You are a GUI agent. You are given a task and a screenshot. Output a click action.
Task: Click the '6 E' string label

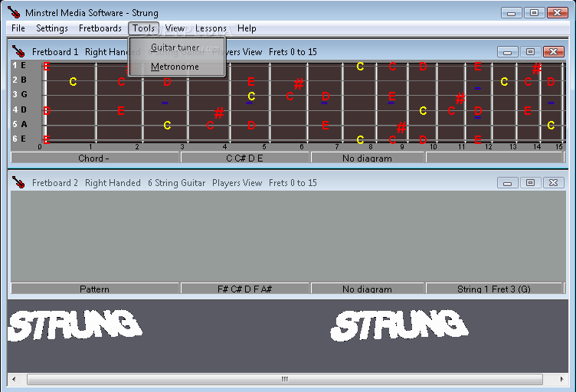pos(19,139)
